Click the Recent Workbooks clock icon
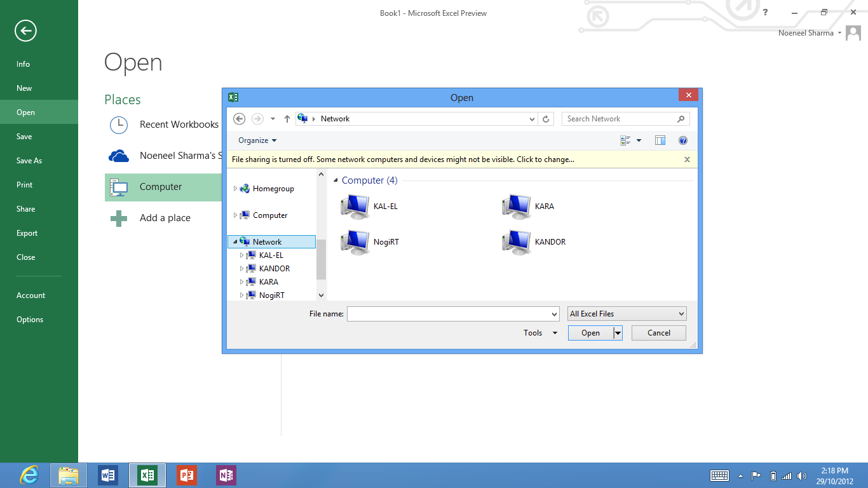The height and width of the screenshot is (488, 868). [x=119, y=125]
